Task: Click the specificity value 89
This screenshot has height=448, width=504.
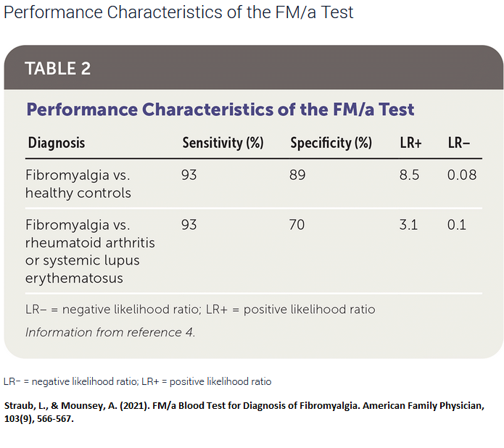Action: point(297,175)
